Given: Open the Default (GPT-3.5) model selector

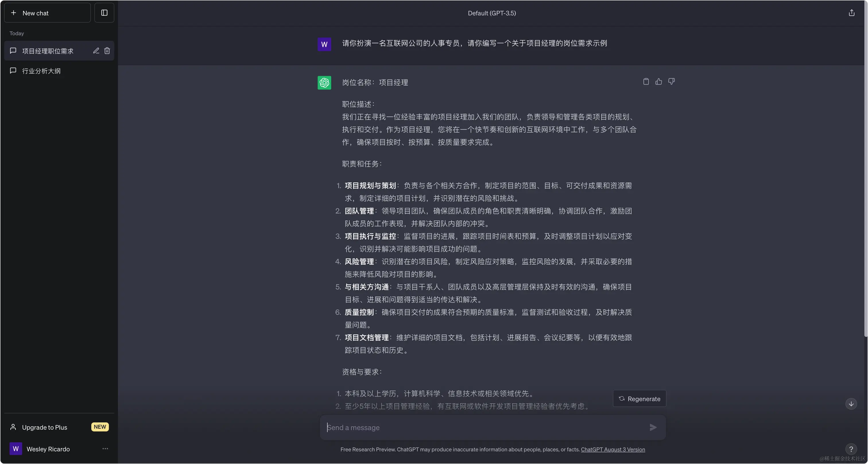Looking at the screenshot, I should 491,13.
